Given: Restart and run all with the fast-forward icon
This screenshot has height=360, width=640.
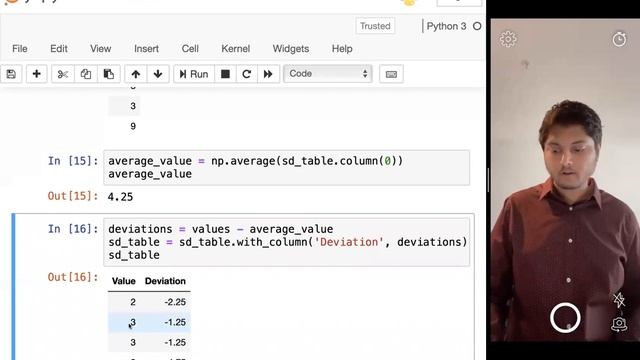Looking at the screenshot, I should [268, 74].
